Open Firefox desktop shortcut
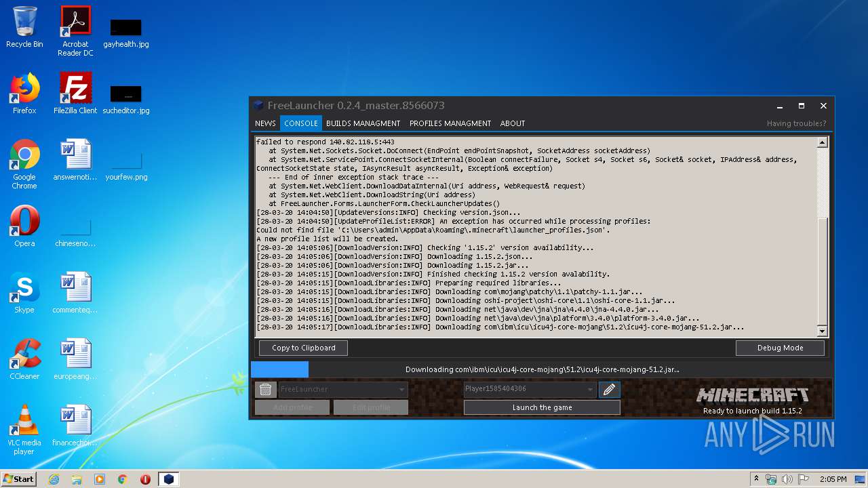Screen dimensions: 868x488 (x=24, y=94)
